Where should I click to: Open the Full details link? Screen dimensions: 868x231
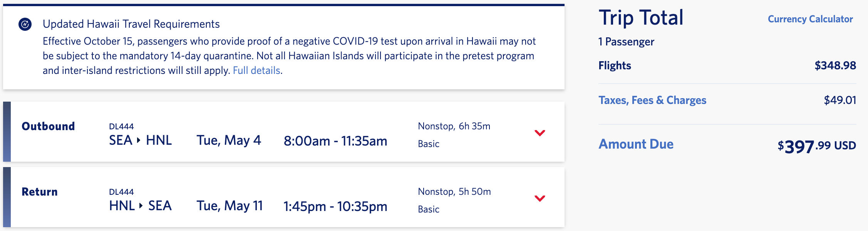coord(256,70)
